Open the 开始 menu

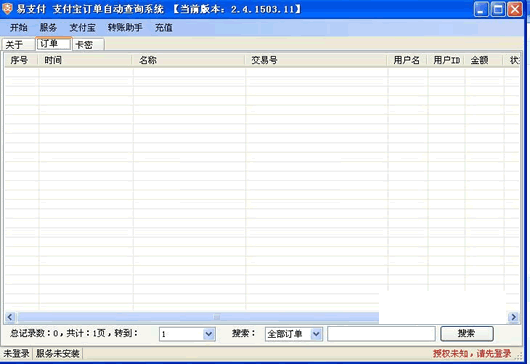(19, 27)
